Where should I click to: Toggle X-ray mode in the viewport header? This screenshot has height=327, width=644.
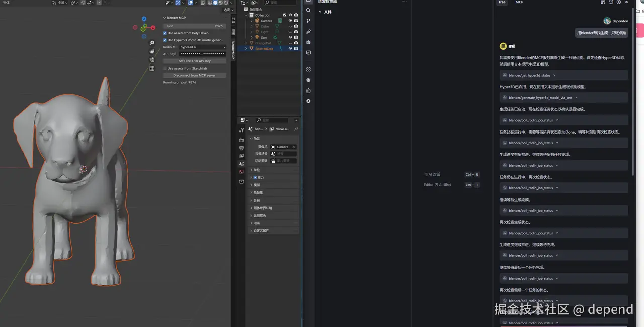tap(203, 3)
